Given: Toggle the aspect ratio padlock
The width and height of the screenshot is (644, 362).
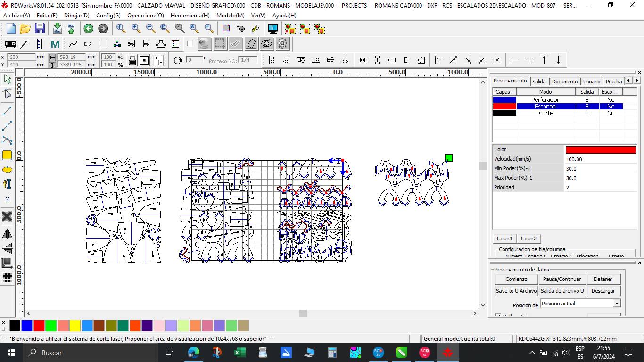Looking at the screenshot, I should [x=132, y=60].
